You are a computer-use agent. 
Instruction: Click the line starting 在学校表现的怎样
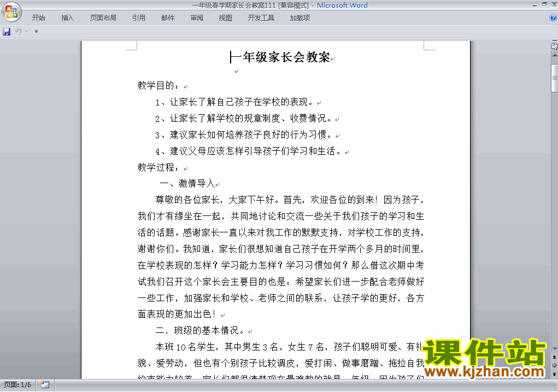coord(281,266)
